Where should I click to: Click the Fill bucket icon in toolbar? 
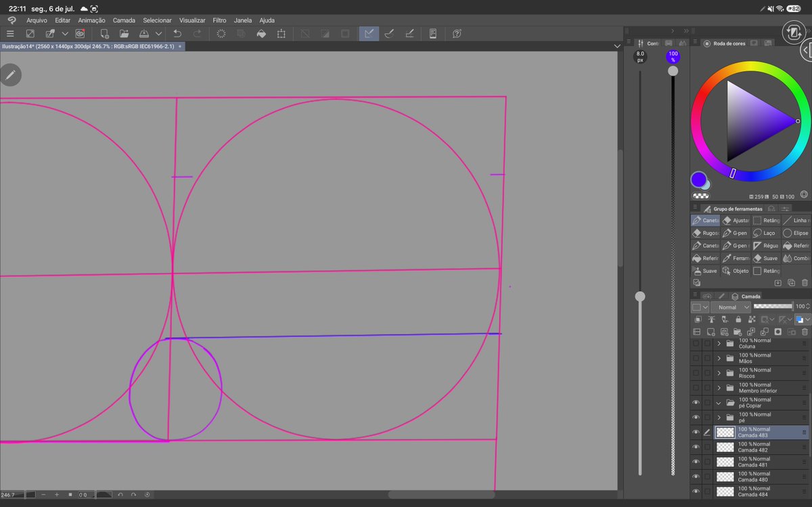coord(261,33)
